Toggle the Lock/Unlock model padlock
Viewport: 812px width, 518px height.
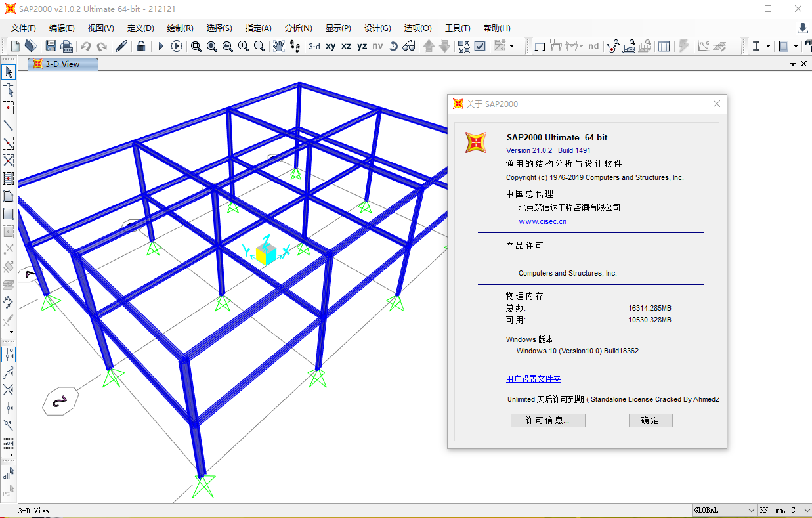[x=141, y=46]
